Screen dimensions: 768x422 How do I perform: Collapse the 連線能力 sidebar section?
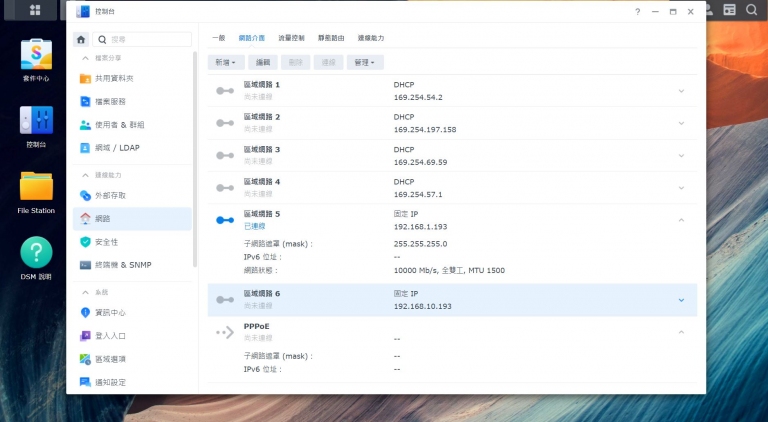(x=85, y=175)
